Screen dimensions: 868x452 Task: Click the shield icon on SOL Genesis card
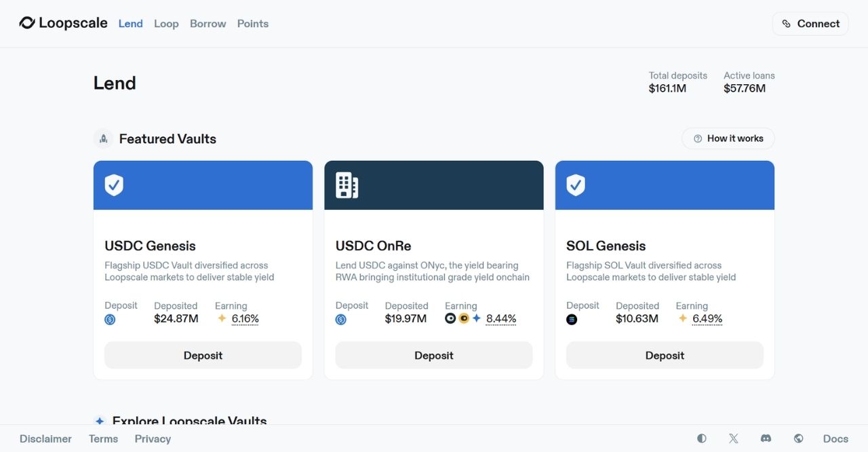click(x=576, y=185)
